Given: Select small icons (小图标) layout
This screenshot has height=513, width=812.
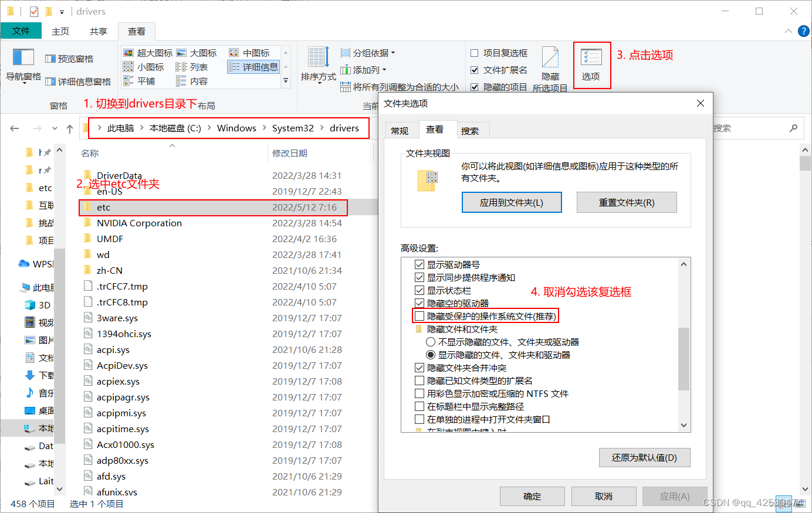Looking at the screenshot, I should point(144,67).
